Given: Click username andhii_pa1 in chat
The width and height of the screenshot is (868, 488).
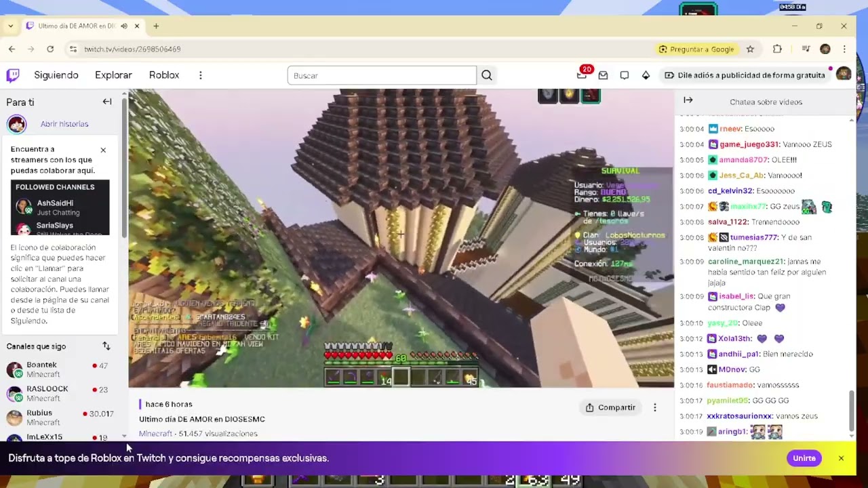Looking at the screenshot, I should pos(739,354).
